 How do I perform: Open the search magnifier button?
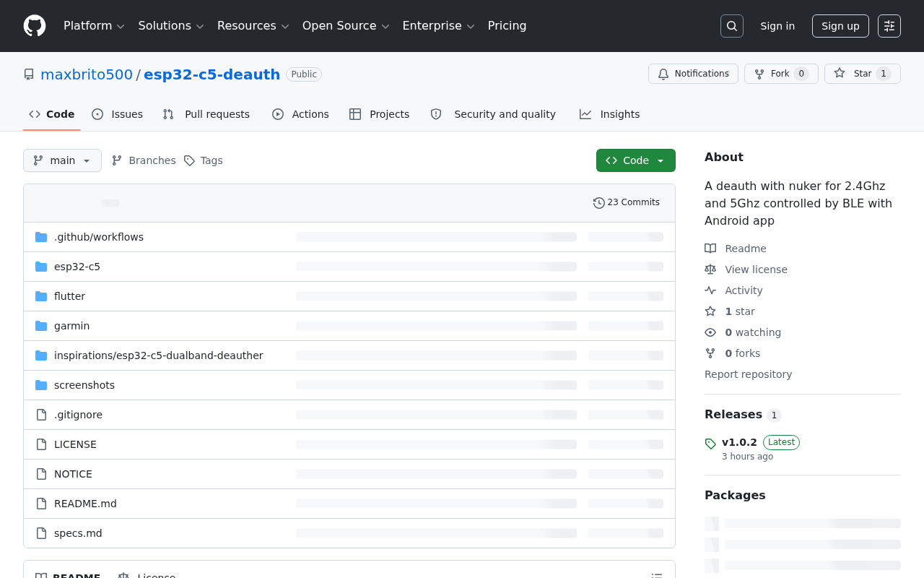point(732,26)
